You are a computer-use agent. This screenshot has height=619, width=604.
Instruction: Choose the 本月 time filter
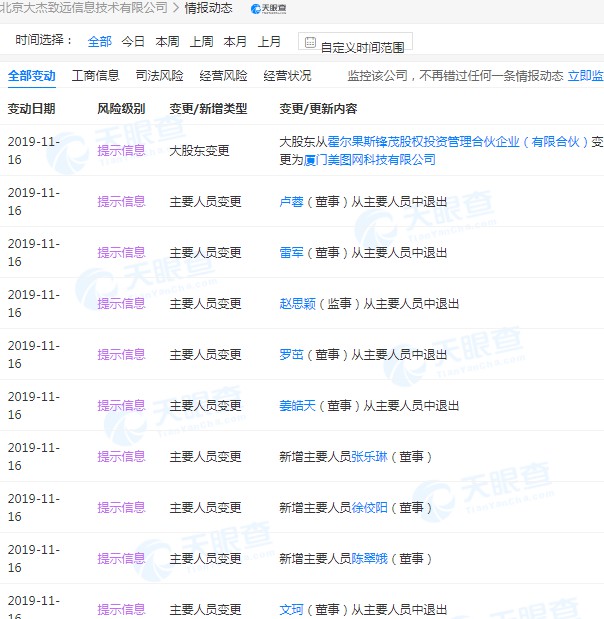pos(235,41)
